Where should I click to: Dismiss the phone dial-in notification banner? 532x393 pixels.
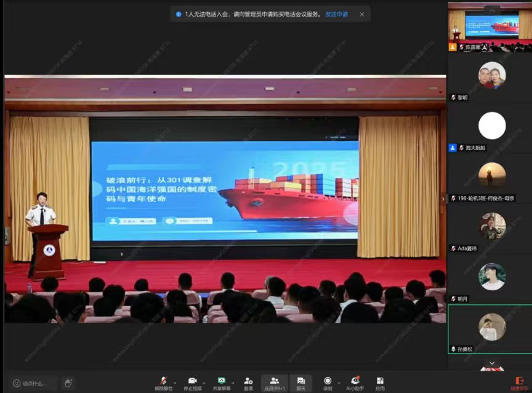click(362, 14)
